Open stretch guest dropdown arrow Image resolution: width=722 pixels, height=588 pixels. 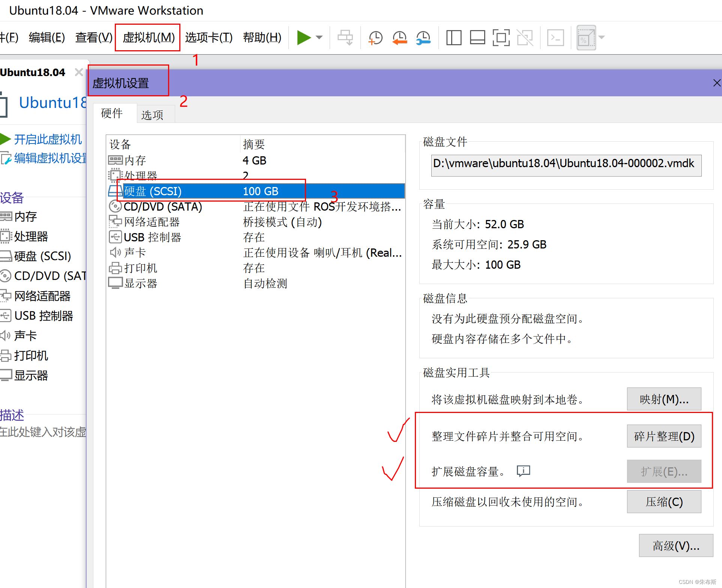coord(602,37)
